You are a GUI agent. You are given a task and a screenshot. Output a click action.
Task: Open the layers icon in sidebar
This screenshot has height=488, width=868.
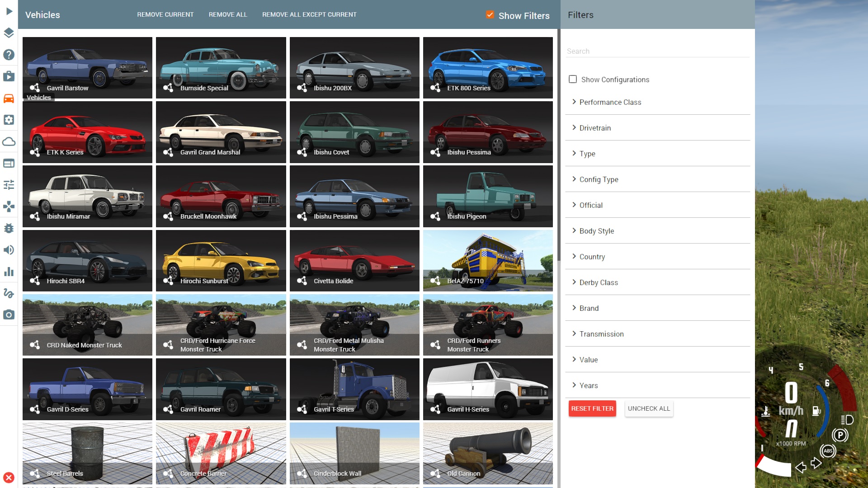(x=9, y=33)
